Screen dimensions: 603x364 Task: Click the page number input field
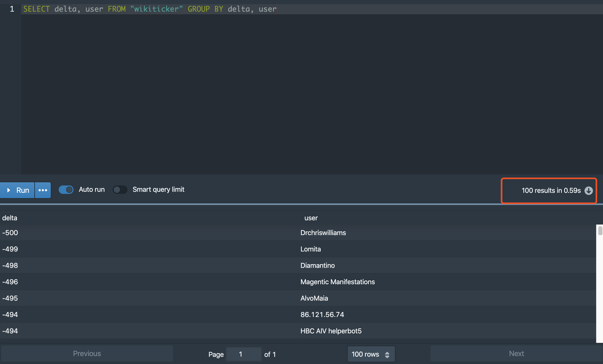[243, 354]
